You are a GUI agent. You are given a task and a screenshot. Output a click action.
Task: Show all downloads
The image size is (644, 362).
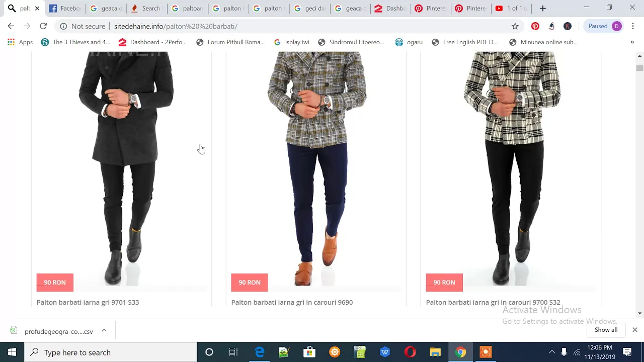[x=606, y=330]
